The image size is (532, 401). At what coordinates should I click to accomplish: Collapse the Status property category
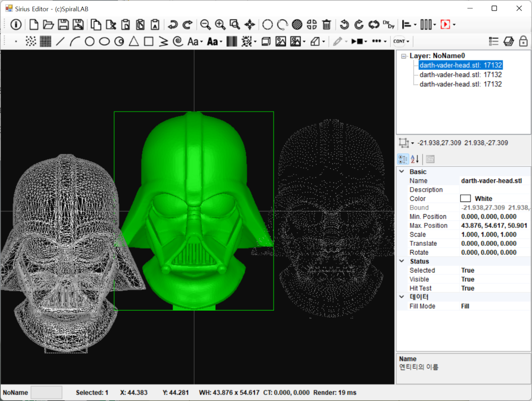[x=401, y=261]
